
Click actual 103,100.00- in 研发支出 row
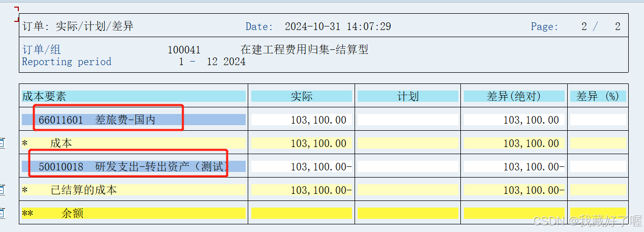coord(321,166)
